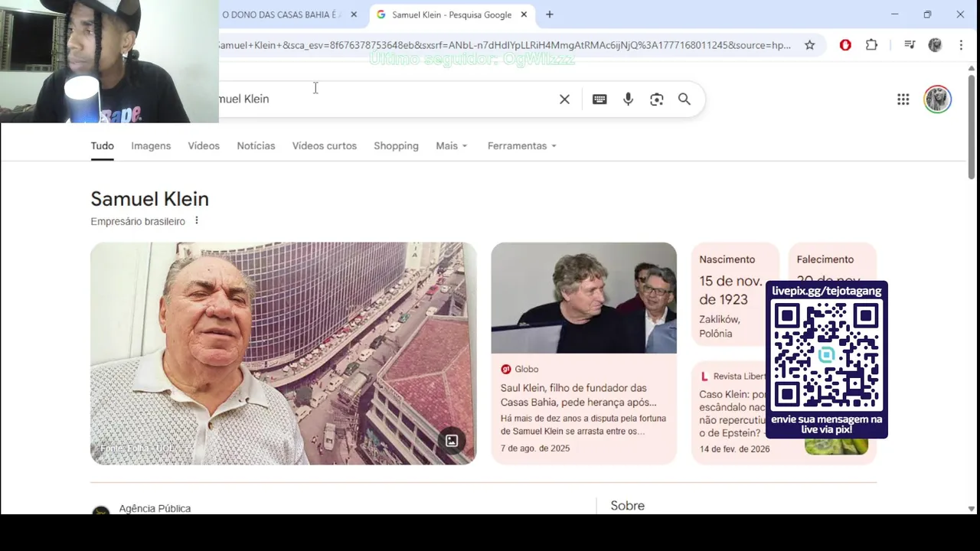The height and width of the screenshot is (551, 980).
Task: Click the Sobre section heading
Action: pos(628,506)
